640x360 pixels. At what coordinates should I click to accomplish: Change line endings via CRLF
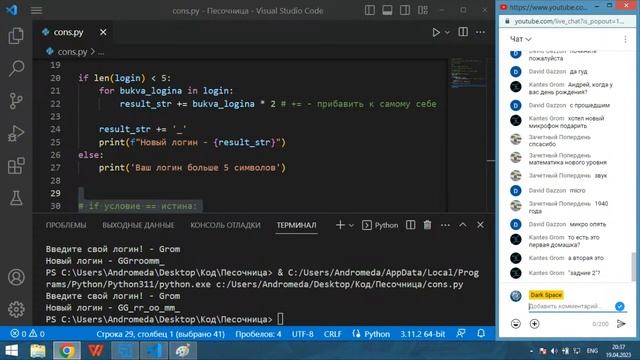[332, 334]
